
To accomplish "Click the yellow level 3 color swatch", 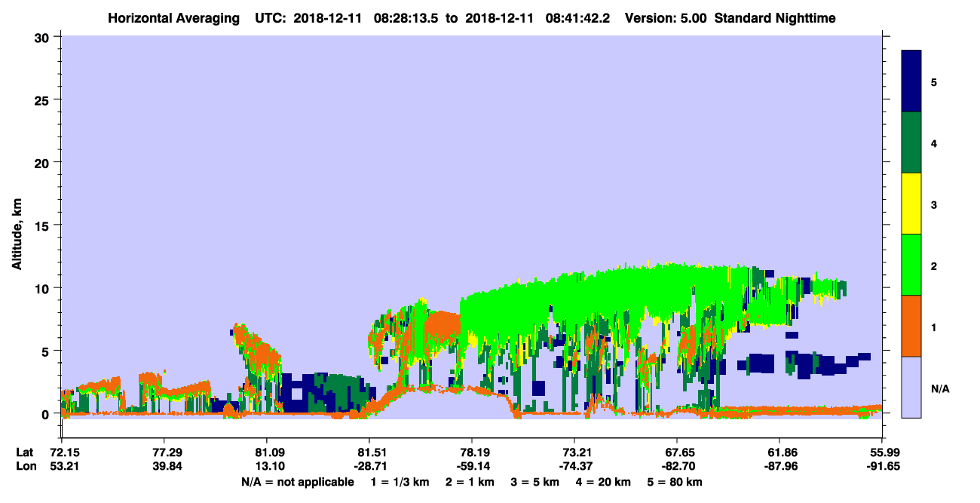I will 911,204.
